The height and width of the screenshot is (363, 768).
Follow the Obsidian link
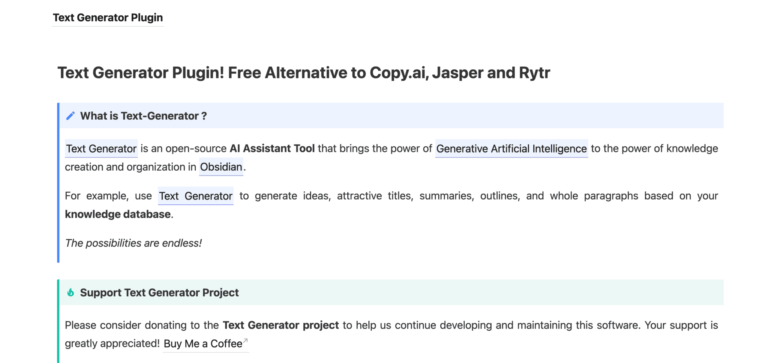pyautogui.click(x=221, y=167)
